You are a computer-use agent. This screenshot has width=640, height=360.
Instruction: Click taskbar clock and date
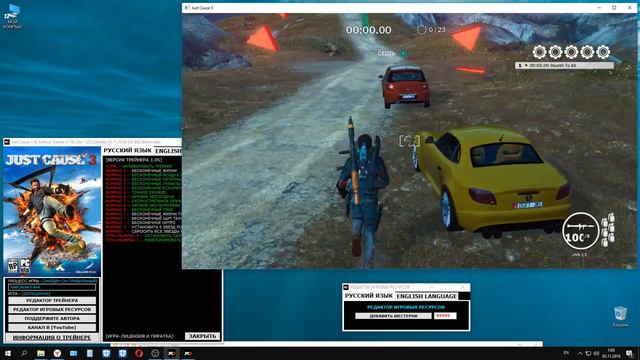[611, 353]
